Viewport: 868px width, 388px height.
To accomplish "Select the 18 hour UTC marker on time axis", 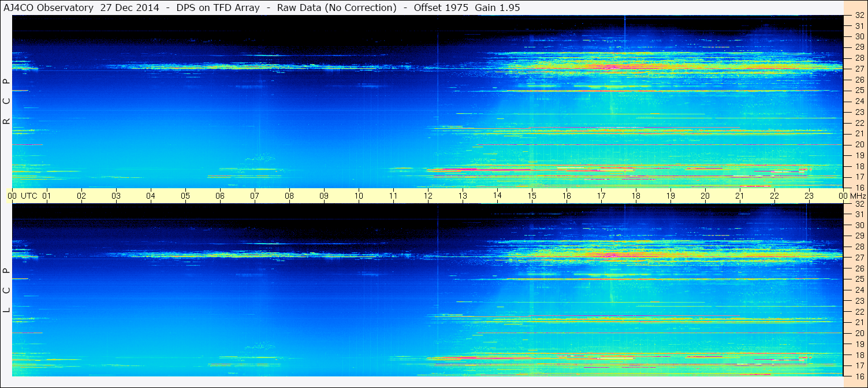I will (636, 196).
